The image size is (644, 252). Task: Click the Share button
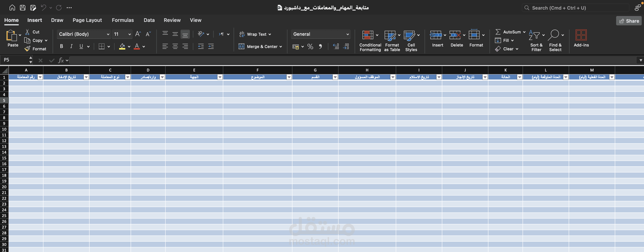click(629, 21)
